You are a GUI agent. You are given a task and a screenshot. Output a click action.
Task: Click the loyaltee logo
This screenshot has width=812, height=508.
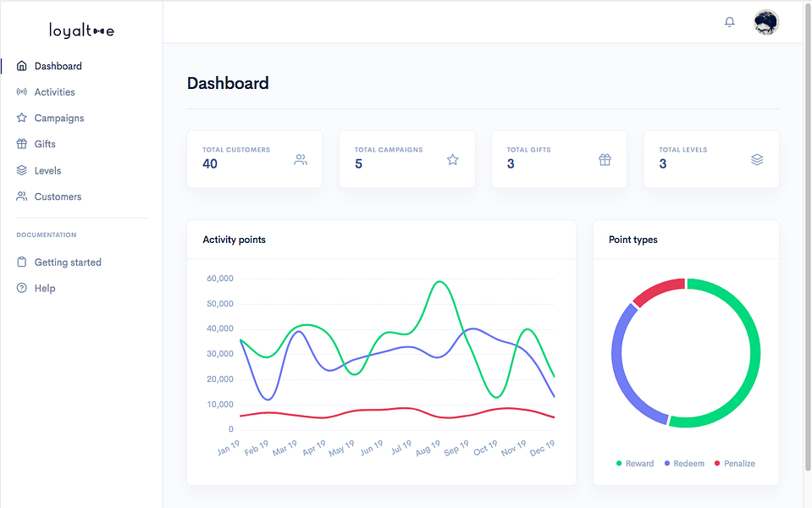coord(81,30)
